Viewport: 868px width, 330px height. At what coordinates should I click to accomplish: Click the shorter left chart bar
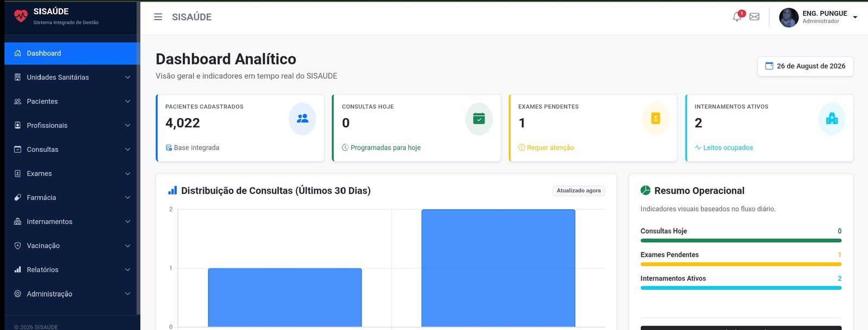click(x=285, y=297)
